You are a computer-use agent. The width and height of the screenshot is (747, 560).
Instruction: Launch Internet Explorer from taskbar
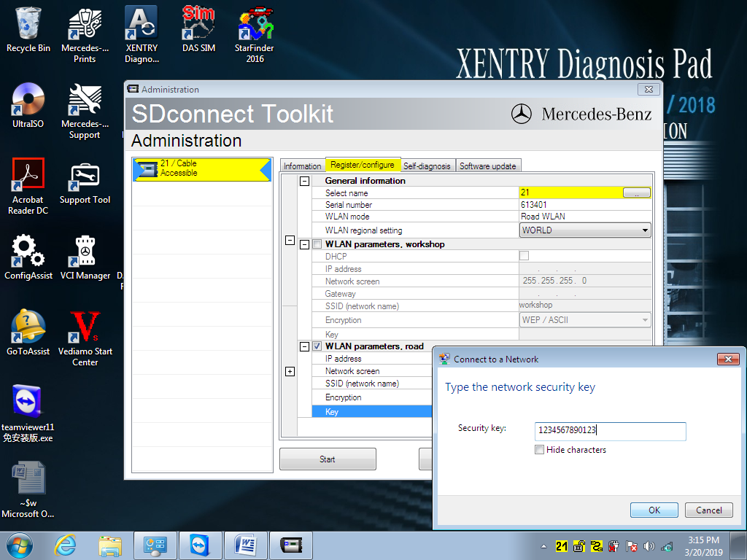pyautogui.click(x=65, y=545)
